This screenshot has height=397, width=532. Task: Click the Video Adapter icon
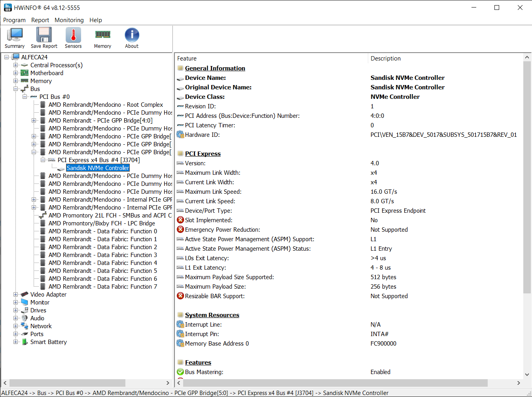click(x=25, y=294)
